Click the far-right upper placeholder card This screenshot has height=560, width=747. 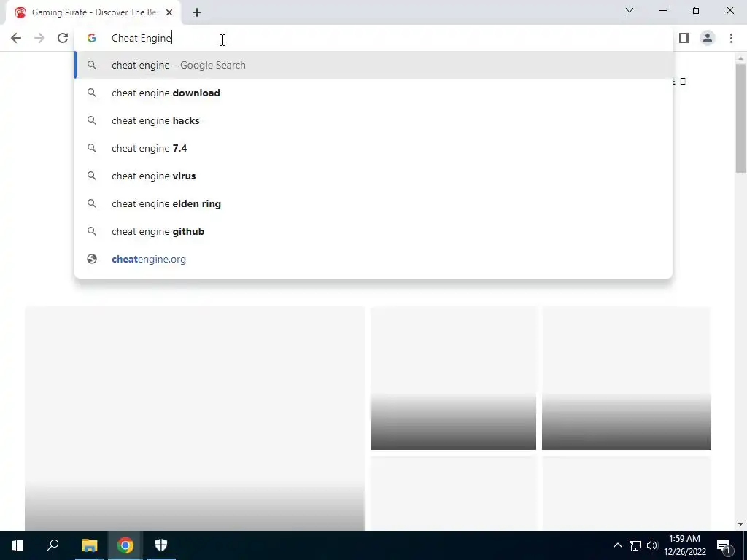point(626,378)
